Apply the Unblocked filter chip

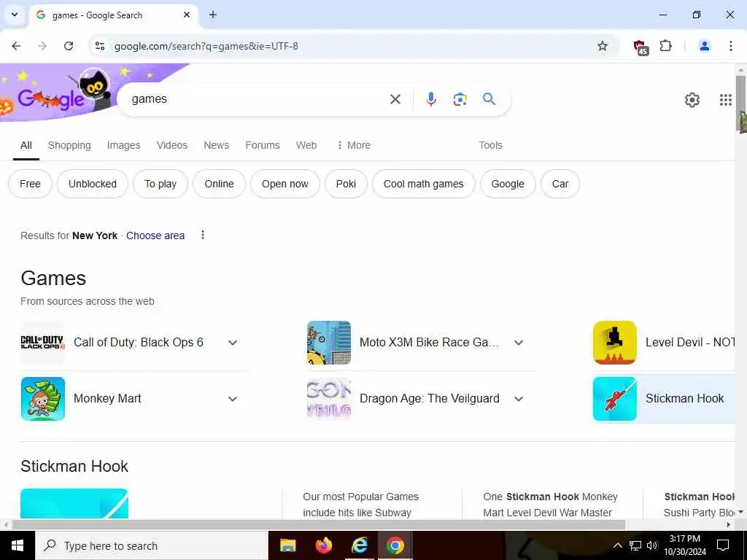(93, 184)
